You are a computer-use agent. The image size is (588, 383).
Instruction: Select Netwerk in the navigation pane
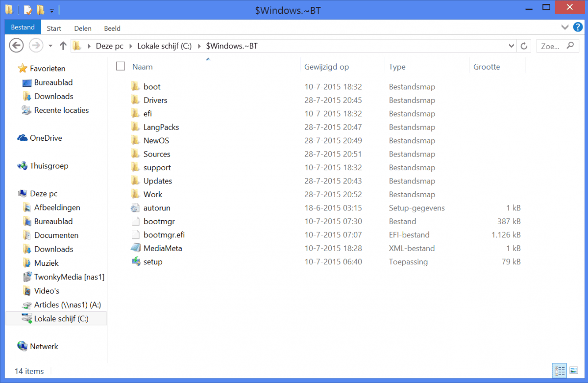[x=44, y=346]
